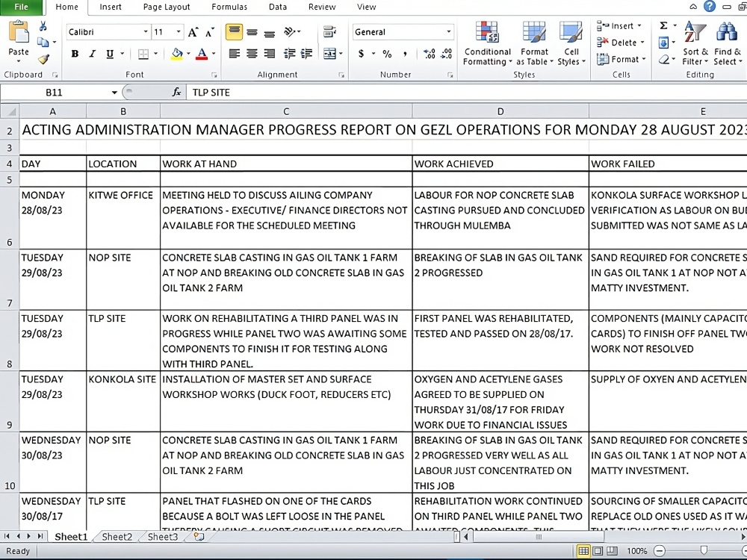Viewport: 747px width, 560px height.
Task: Open Sort & Filter menu
Action: (695, 43)
